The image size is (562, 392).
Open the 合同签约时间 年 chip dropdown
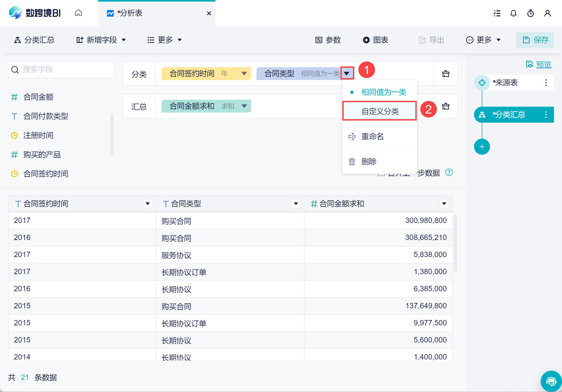click(x=244, y=74)
